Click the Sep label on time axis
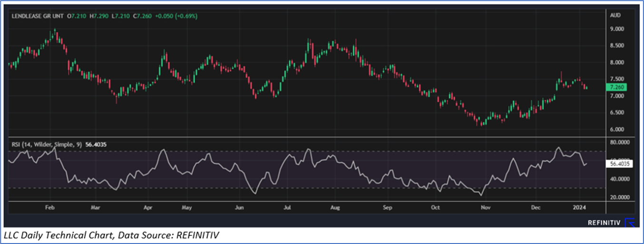This screenshot has width=644, height=244. click(x=387, y=208)
